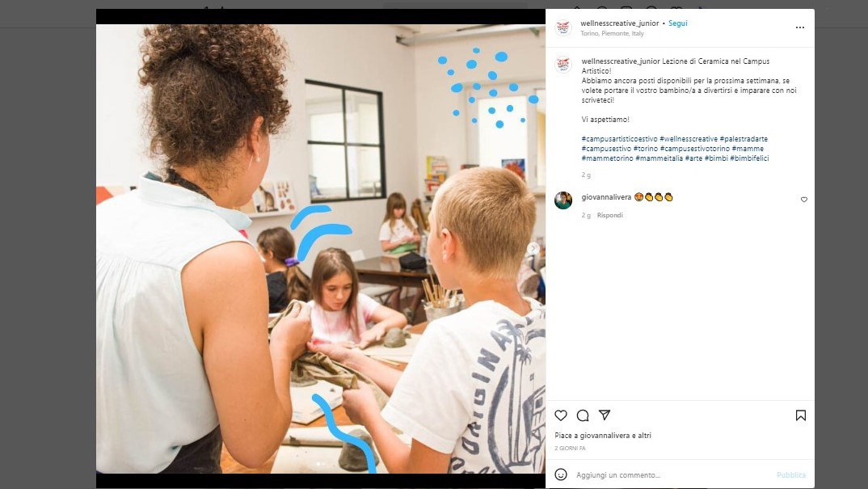
Task: Open the #bimbifelici hashtag
Action: pos(749,158)
